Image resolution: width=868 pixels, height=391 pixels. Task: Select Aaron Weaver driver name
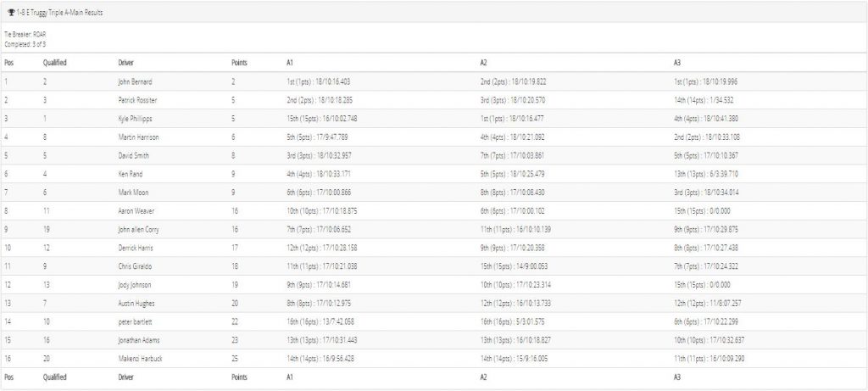(x=135, y=211)
